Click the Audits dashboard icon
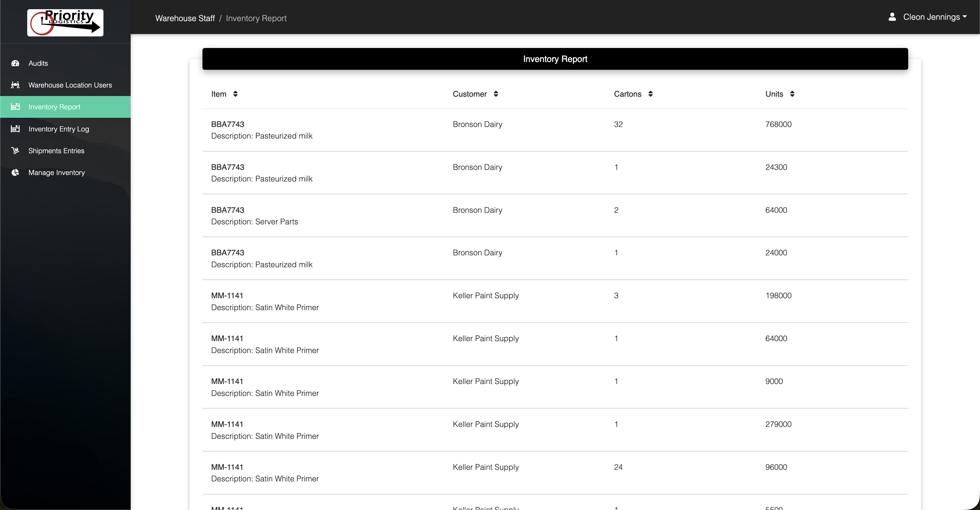This screenshot has width=980, height=510. [15, 63]
